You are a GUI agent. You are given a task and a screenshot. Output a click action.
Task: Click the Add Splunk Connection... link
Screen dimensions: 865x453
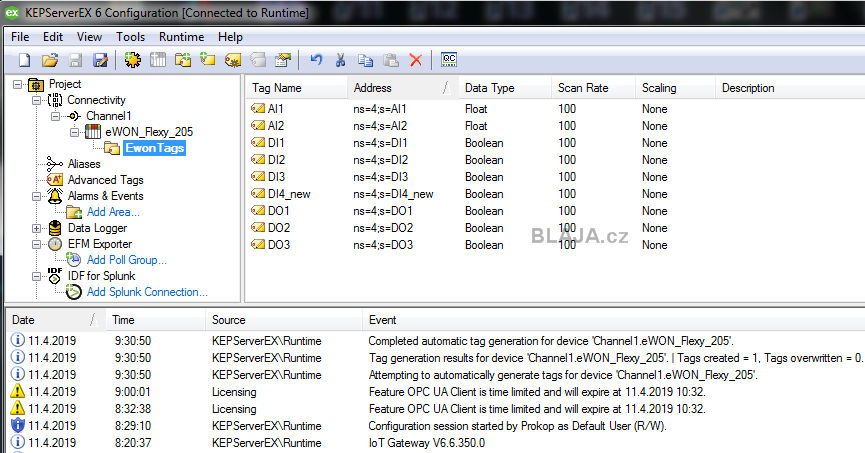coord(147,292)
